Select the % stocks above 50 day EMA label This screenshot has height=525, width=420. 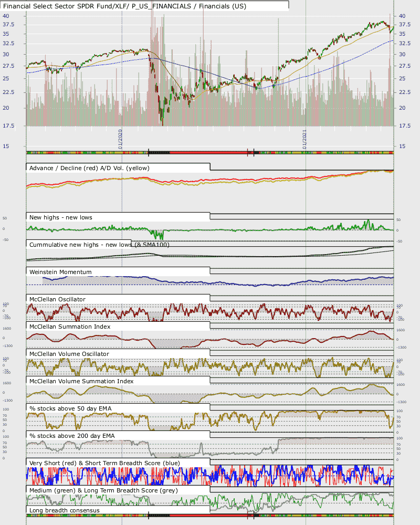click(70, 408)
